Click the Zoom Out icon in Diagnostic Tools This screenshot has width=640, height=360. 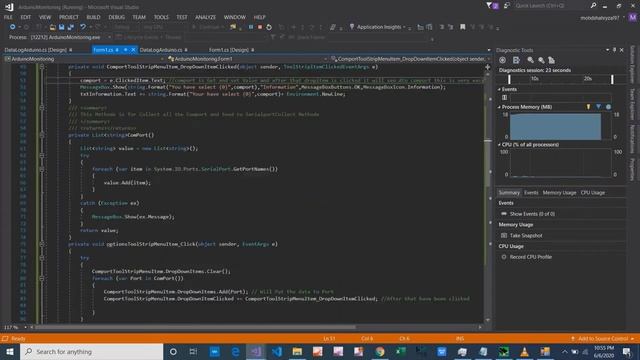pos(541,60)
